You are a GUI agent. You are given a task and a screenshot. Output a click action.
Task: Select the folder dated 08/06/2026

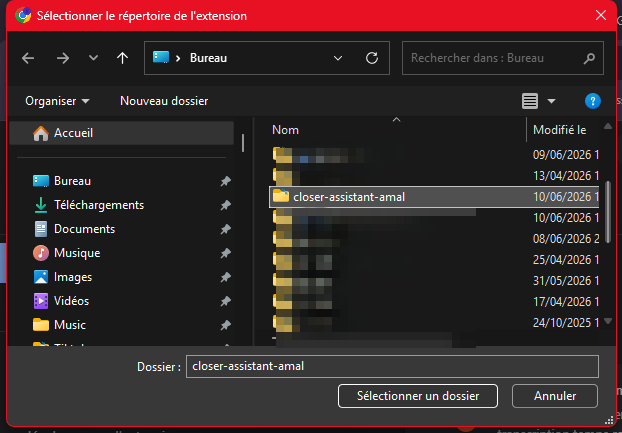tap(434, 239)
